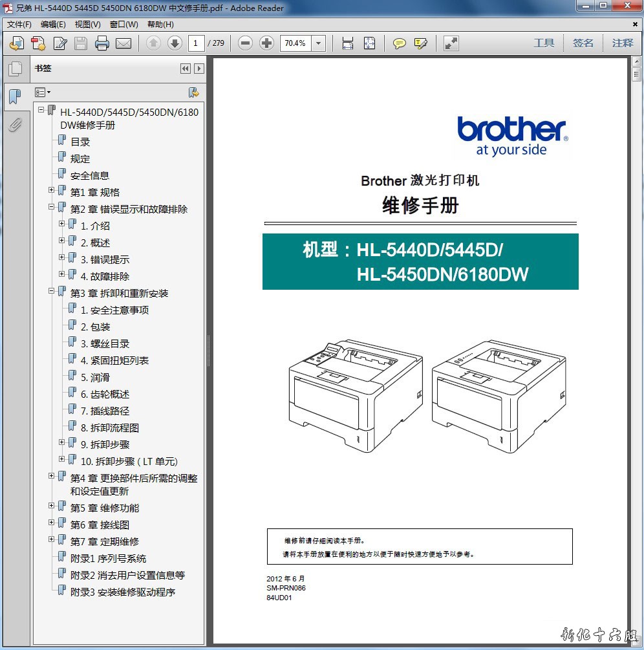Expand the 第1 章 规格 bookmark
Image resolution: width=644 pixels, height=650 pixels.
coord(52,190)
